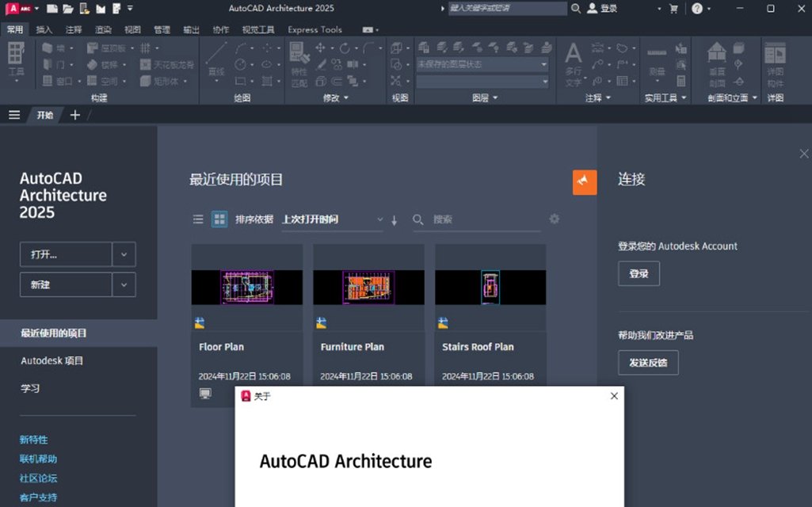This screenshot has width=812, height=507.
Task: Open the orange announcements megaphone icon
Action: point(585,182)
